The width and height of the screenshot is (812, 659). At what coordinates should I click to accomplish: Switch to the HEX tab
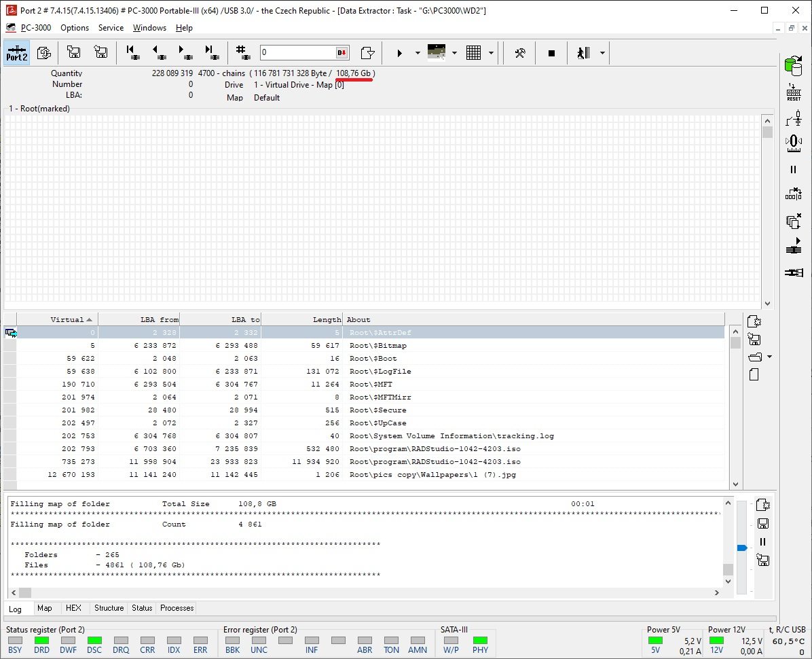click(x=73, y=608)
